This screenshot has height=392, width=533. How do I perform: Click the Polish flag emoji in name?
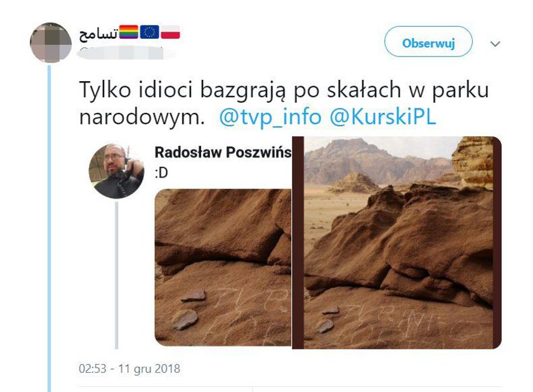[170, 32]
